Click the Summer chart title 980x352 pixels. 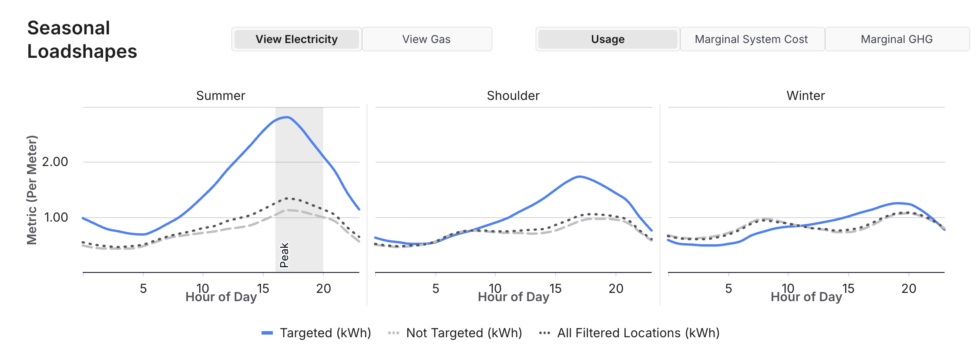pos(221,96)
